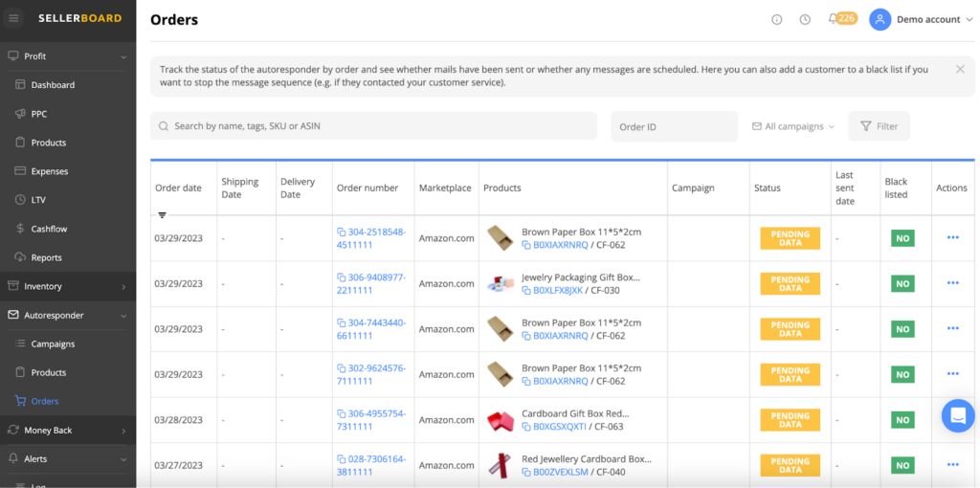This screenshot has width=980, height=488.
Task: Open actions menu for the first order
Action: (952, 238)
